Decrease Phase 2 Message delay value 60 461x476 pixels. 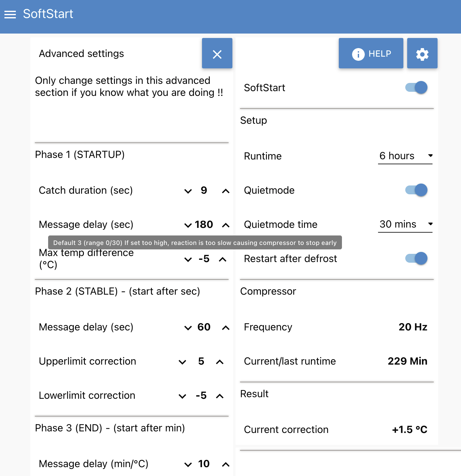point(188,328)
